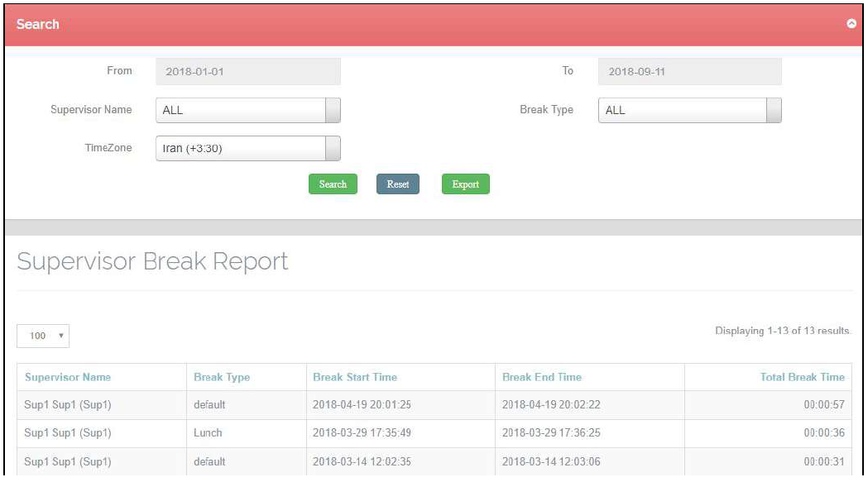
Task: Sort by Total Break Time column
Action: click(x=802, y=377)
